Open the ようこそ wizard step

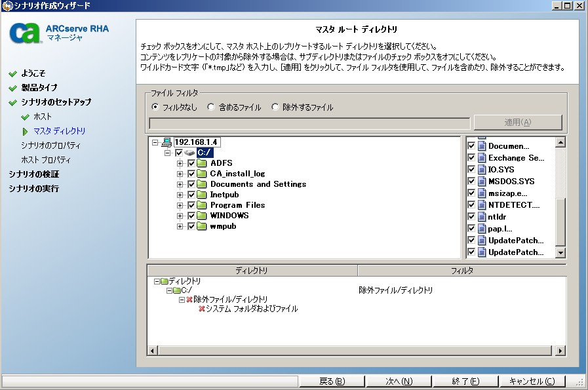(x=33, y=73)
